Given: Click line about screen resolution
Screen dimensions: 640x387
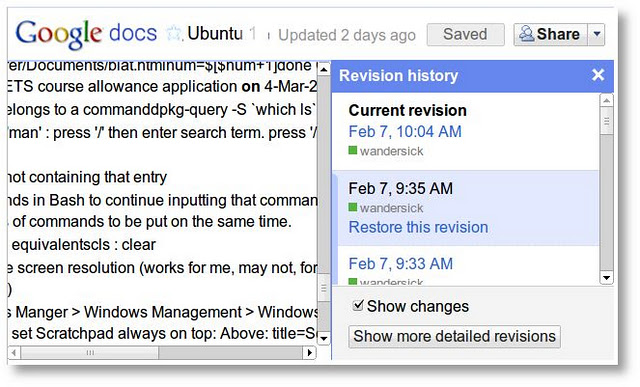Looking at the screenshot, I should coord(162,268).
